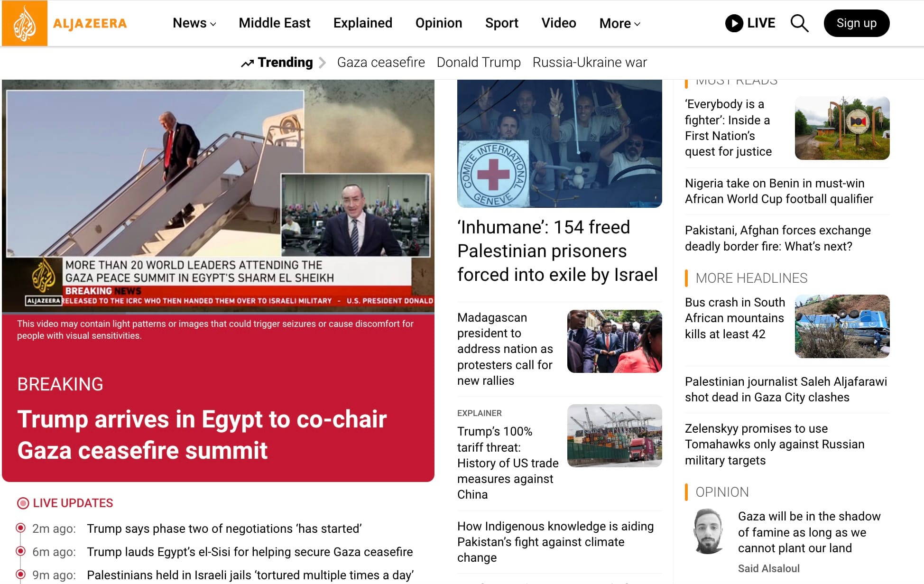Open the Red Cross freed prisoners image

[x=559, y=144]
